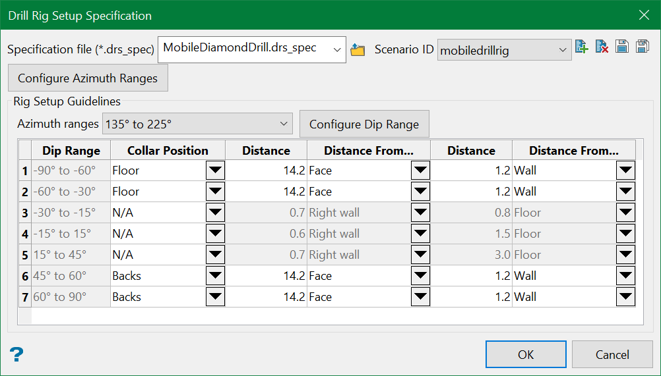Click Configure Dip Range button
This screenshot has width=661, height=376.
tap(364, 124)
